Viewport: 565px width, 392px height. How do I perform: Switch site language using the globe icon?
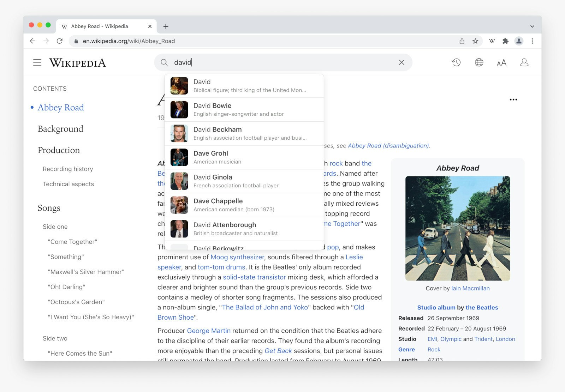click(478, 62)
